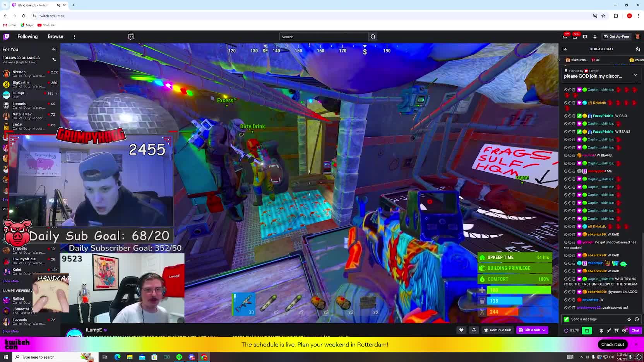
Task: Open NataliaMav channel from sidebar
Action: pos(30,116)
